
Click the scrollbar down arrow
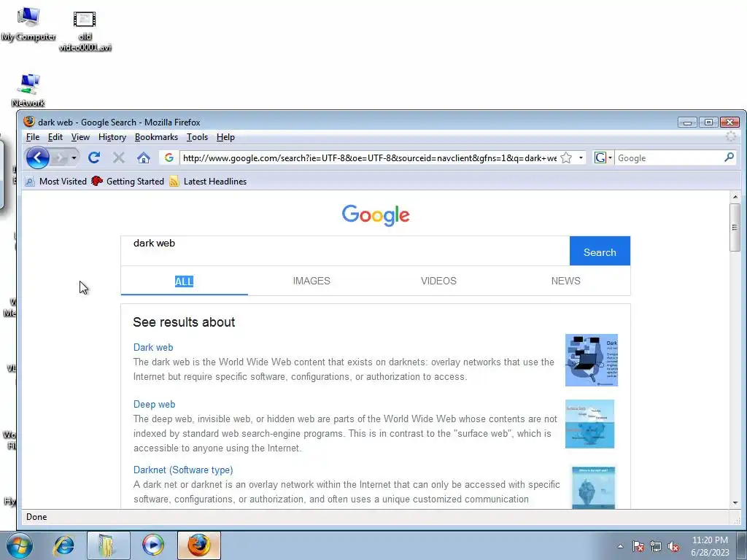tap(735, 503)
